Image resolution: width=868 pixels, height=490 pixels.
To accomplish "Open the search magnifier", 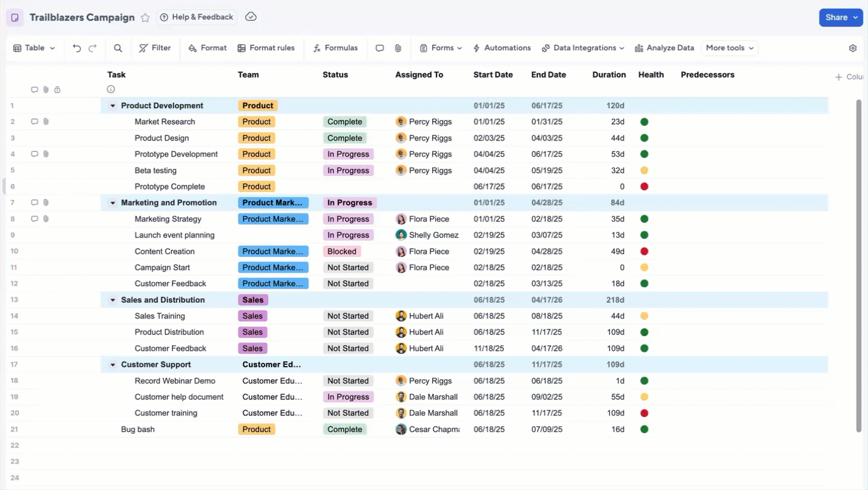I will point(118,47).
